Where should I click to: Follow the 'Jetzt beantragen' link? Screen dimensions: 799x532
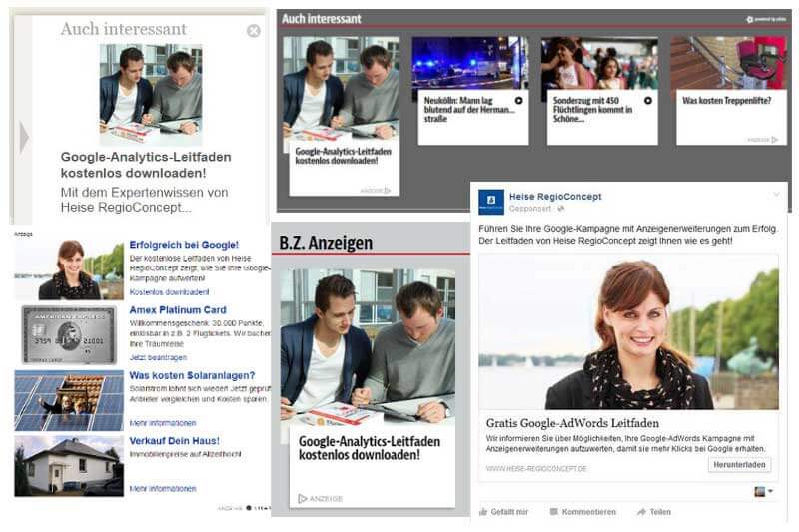(158, 358)
